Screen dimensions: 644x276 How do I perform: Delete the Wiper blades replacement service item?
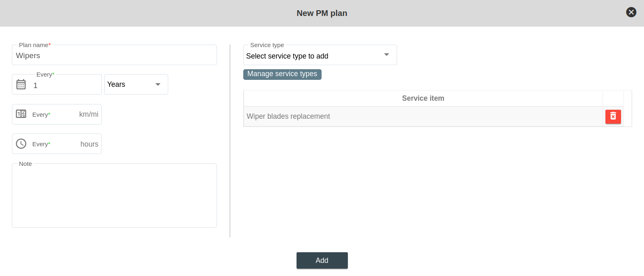[x=613, y=117]
